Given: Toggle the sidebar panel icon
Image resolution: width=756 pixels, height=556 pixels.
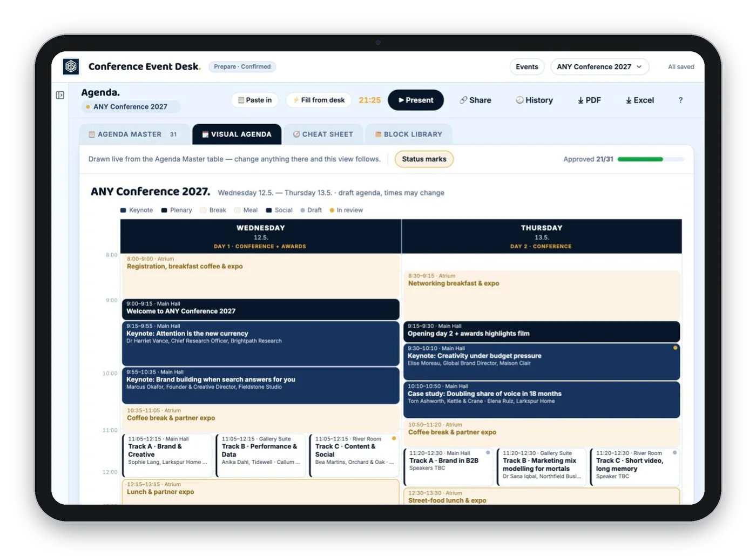Looking at the screenshot, I should click(60, 95).
